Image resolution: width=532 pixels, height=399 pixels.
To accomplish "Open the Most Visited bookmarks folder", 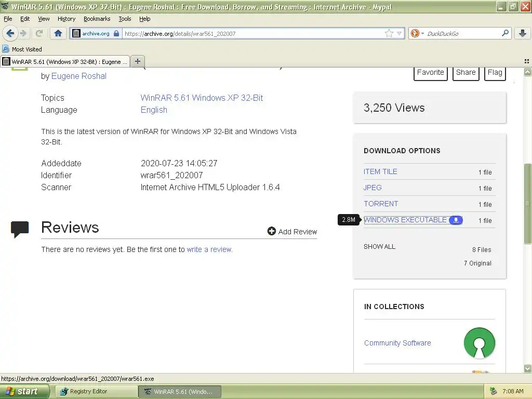I will 22,49.
